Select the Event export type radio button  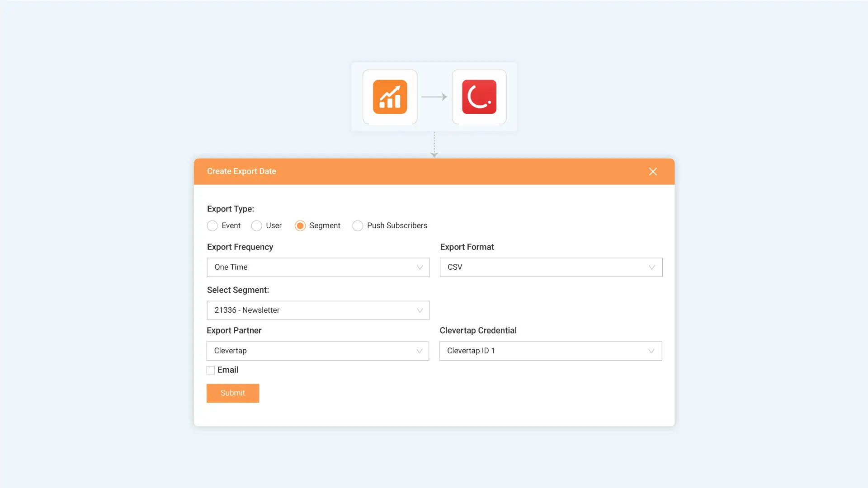(x=212, y=226)
